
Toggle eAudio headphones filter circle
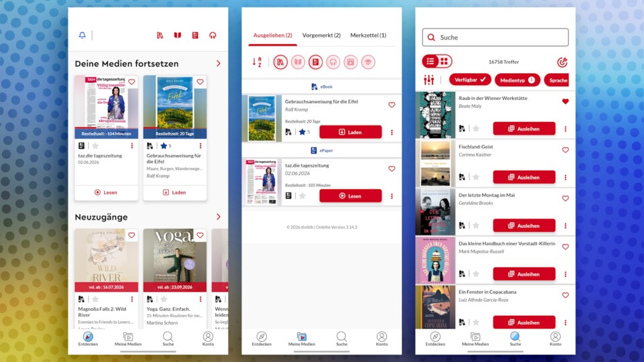[333, 62]
